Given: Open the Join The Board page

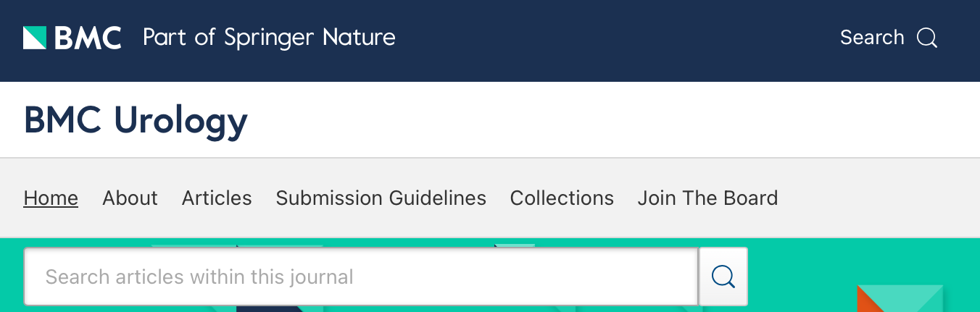Looking at the screenshot, I should 707,198.
